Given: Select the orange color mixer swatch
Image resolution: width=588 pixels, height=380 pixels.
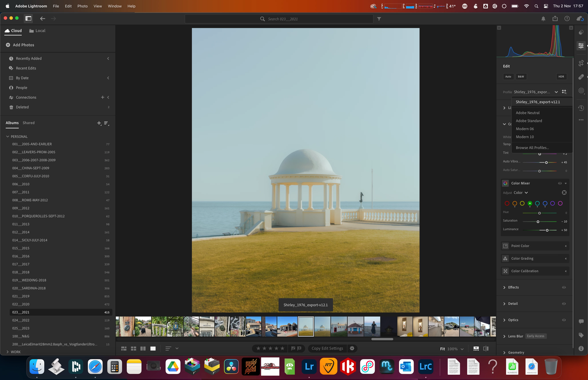Looking at the screenshot, I should (x=514, y=203).
